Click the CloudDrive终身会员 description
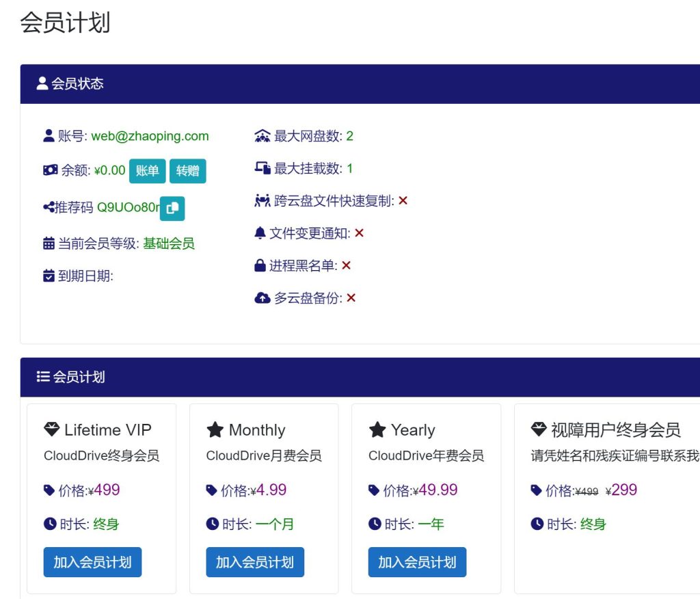This screenshot has height=599, width=700. (102, 455)
